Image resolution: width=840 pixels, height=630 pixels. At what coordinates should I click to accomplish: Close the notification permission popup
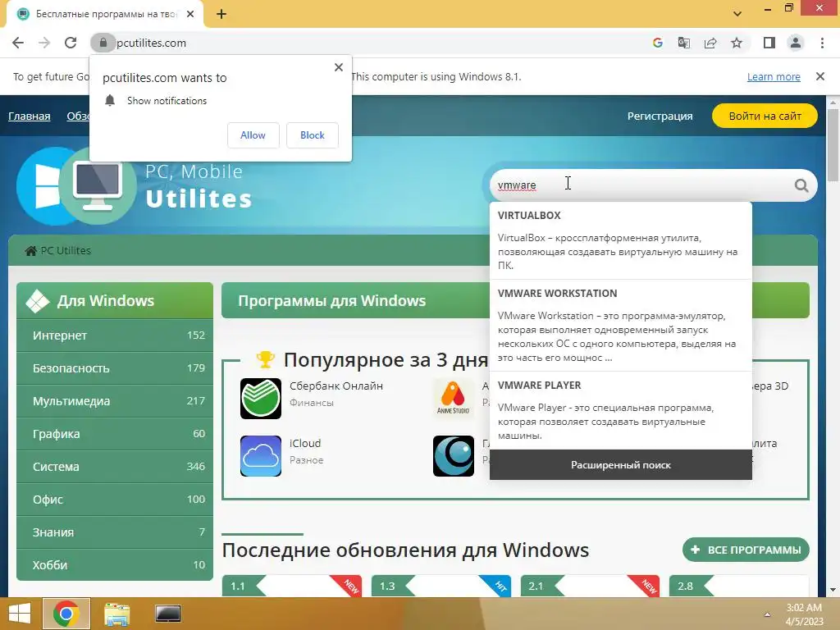339,67
